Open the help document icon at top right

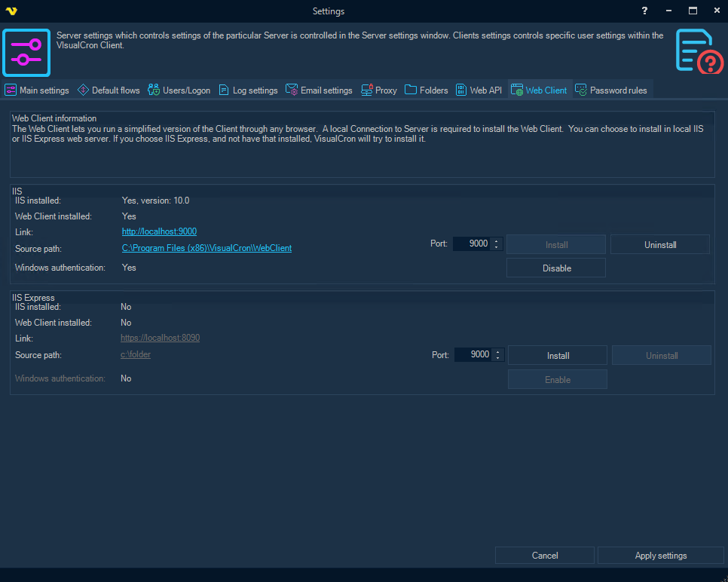click(698, 51)
